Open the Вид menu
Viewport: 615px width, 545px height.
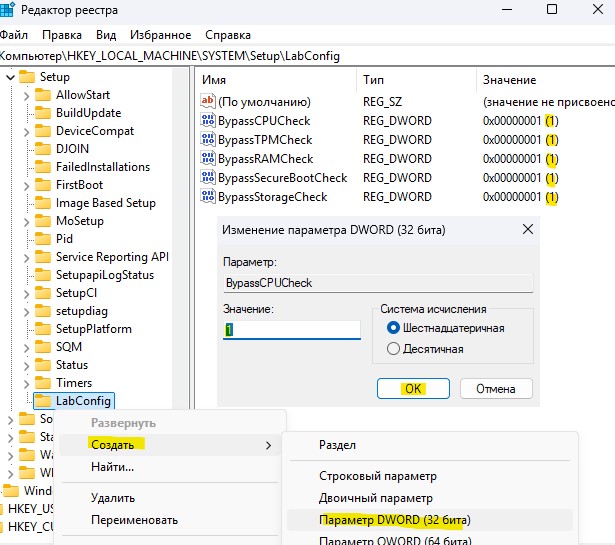coord(106,35)
